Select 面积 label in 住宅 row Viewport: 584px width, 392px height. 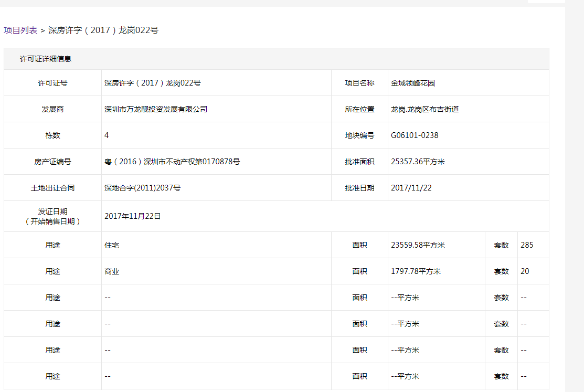pyautogui.click(x=359, y=245)
